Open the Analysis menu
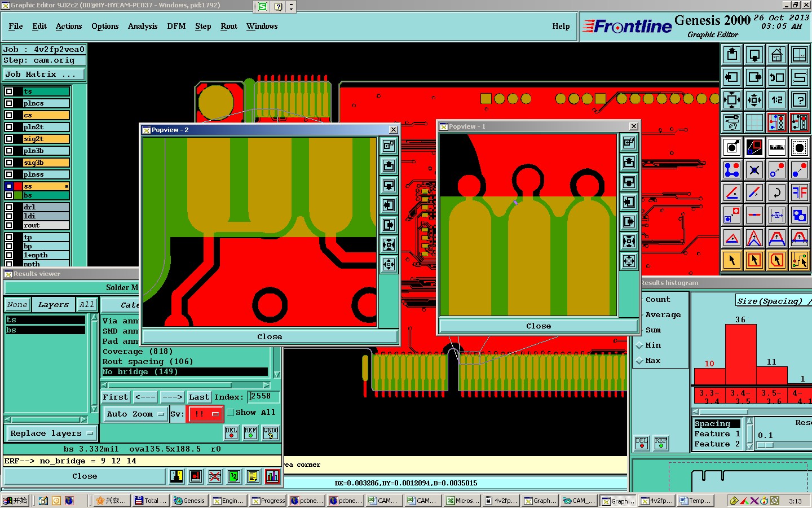This screenshot has width=812, height=508. click(x=143, y=26)
